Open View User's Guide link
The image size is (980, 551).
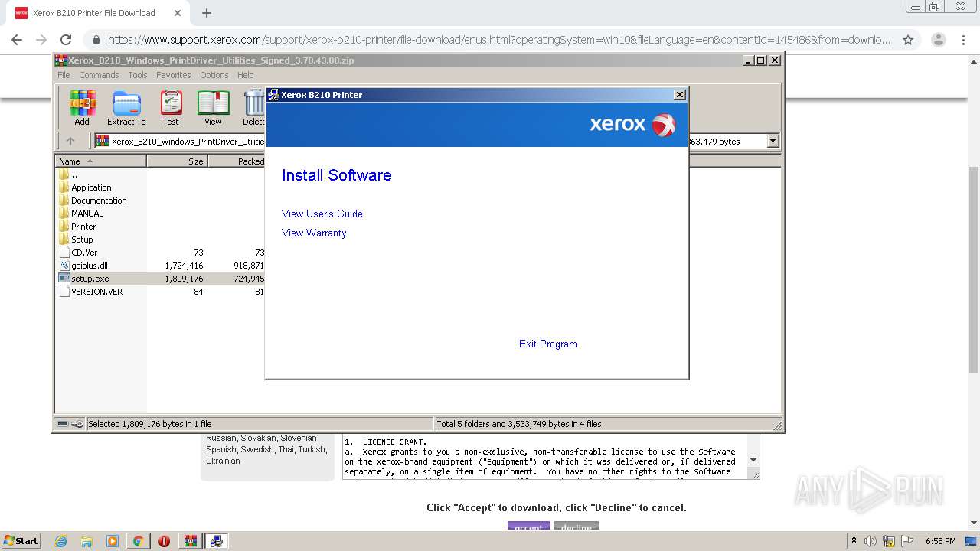coord(322,214)
